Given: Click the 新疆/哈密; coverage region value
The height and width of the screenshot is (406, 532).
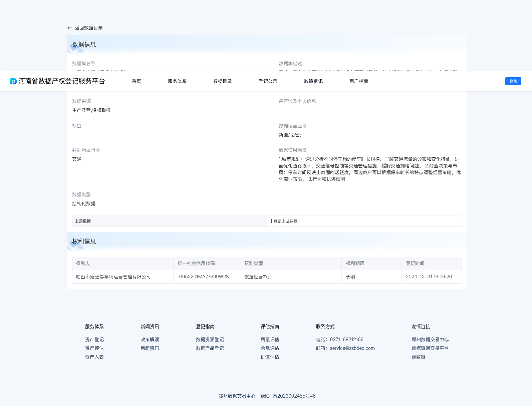Looking at the screenshot, I should point(290,135).
